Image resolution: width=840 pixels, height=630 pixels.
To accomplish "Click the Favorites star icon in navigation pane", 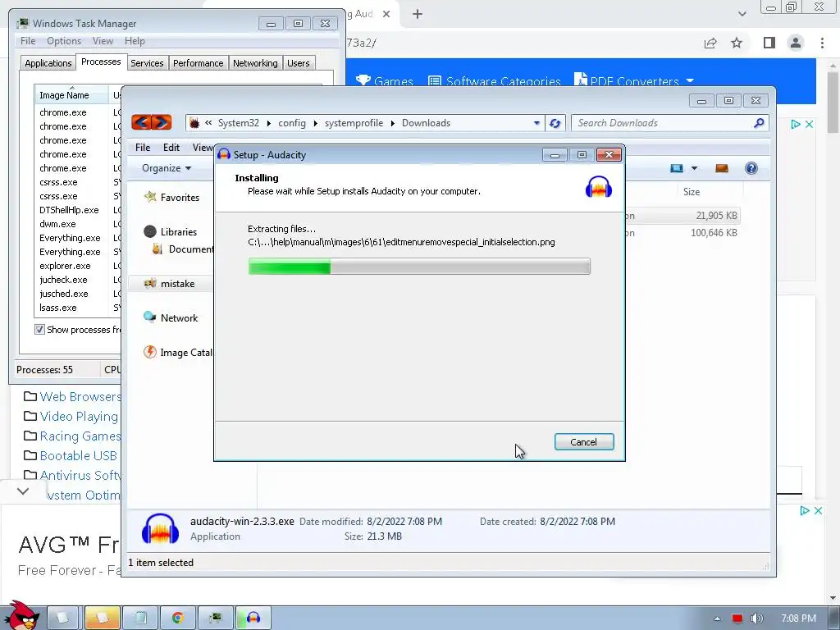I will [150, 197].
